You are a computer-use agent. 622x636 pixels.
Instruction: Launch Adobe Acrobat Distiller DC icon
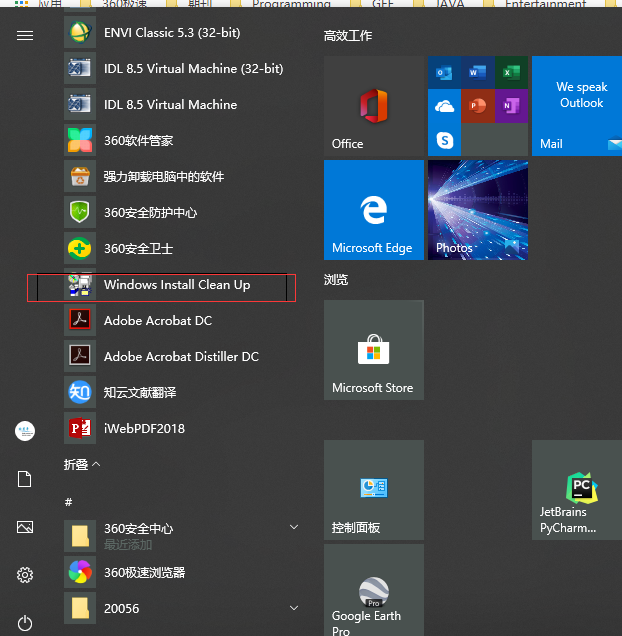click(80, 356)
